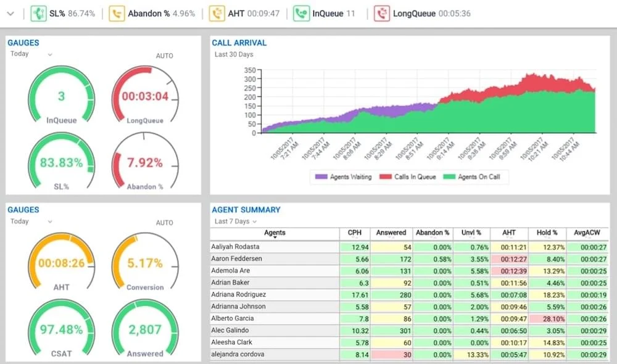617x364 pixels.
Task: Click the green Agents On Call legend swatch
Action: coord(449,176)
